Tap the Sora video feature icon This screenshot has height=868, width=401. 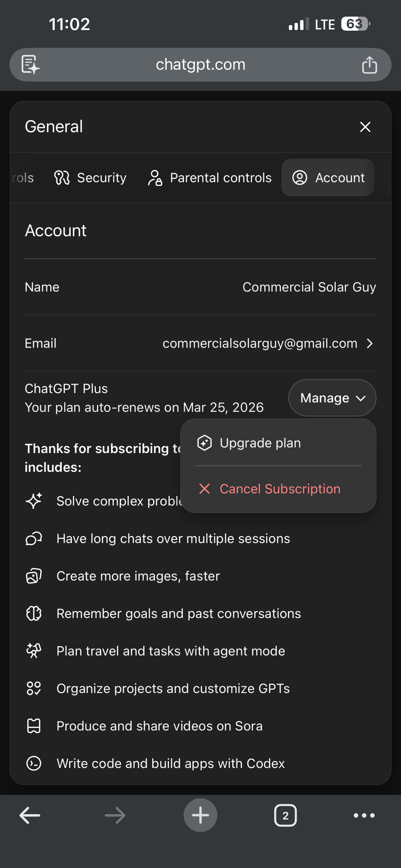click(33, 726)
